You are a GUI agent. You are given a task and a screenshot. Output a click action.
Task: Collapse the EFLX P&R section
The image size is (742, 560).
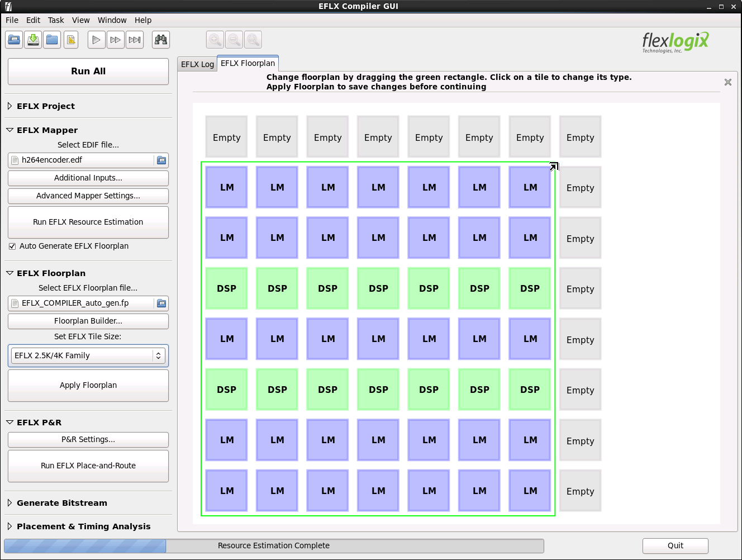tap(9, 423)
